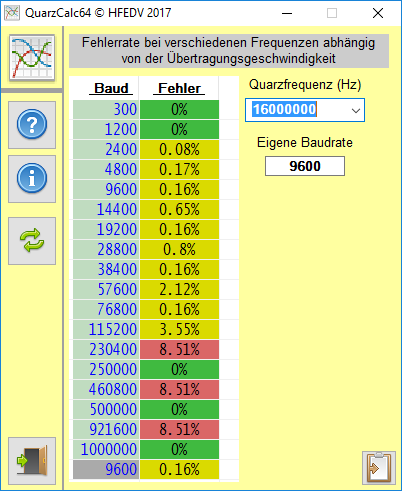Click the Eigene Baudrate 9600 input field
The height and width of the screenshot is (491, 402).
click(305, 166)
